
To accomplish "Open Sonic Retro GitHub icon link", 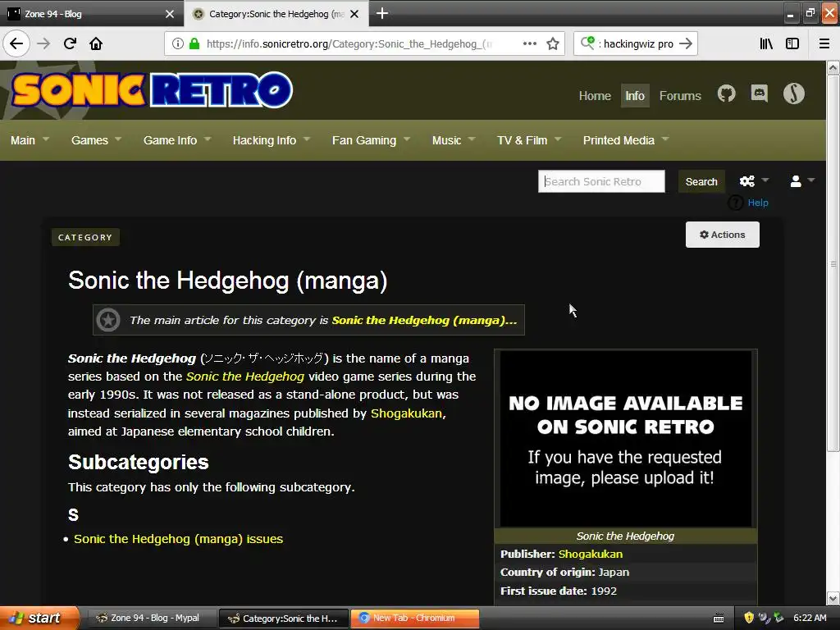I will 727,94.
